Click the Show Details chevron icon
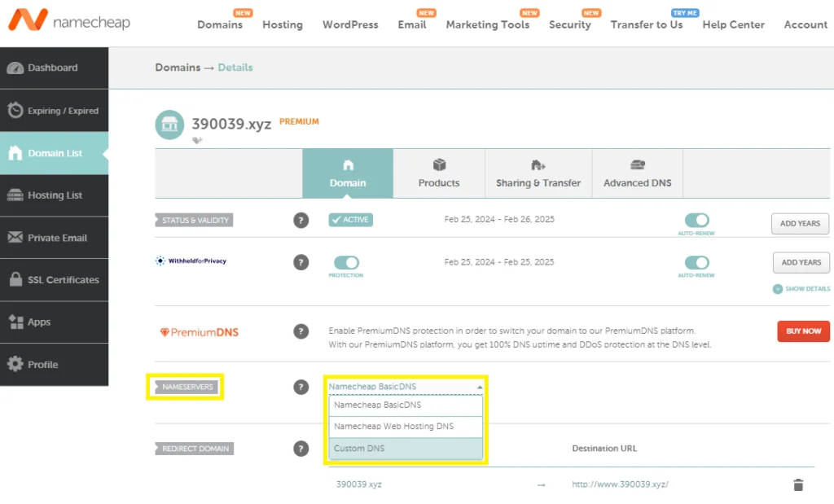 pos(778,289)
